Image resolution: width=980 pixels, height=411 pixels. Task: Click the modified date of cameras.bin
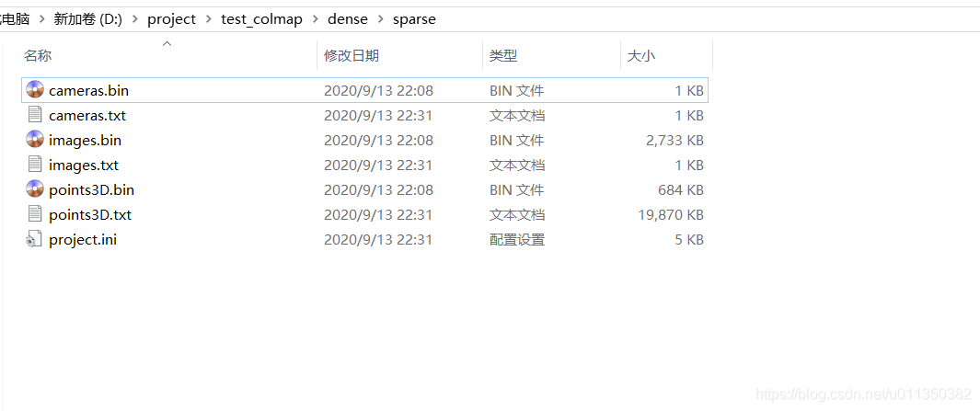378,91
